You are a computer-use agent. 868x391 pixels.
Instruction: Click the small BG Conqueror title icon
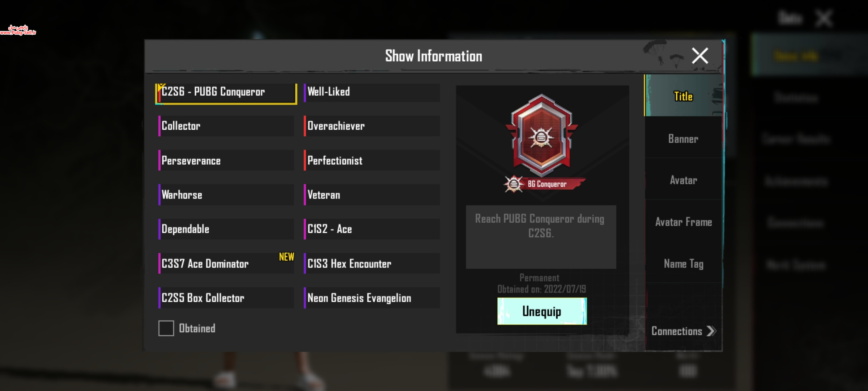pyautogui.click(x=514, y=184)
